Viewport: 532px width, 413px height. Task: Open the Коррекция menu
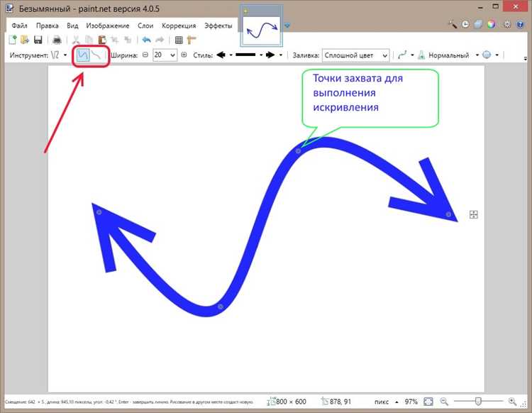pyautogui.click(x=179, y=26)
